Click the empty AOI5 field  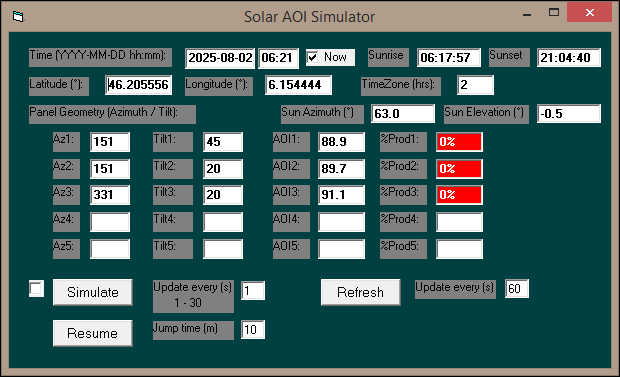(341, 249)
